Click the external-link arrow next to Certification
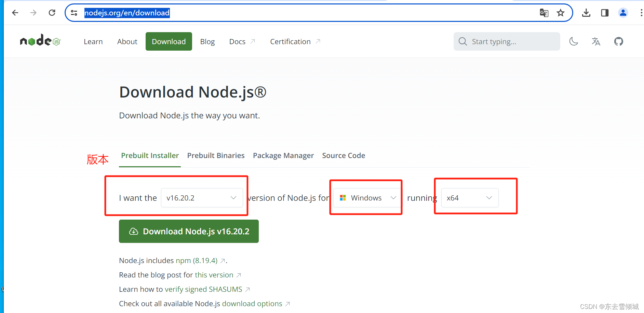644x313 pixels. [318, 41]
